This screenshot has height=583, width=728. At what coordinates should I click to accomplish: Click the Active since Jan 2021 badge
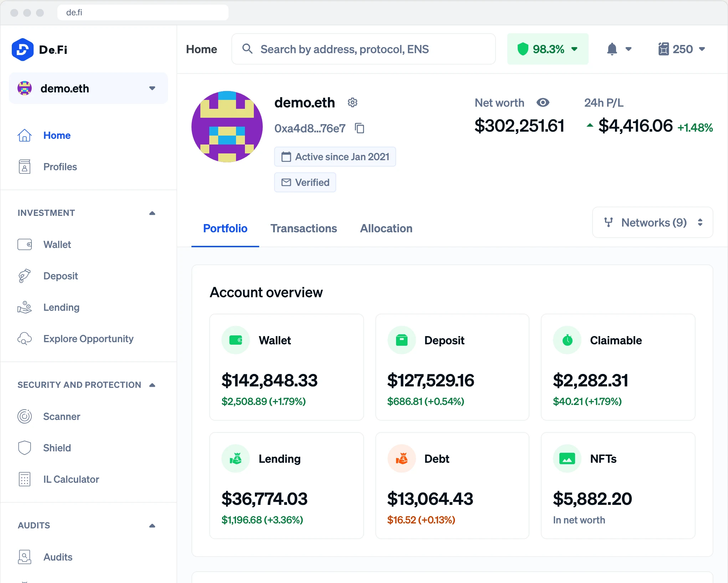(335, 157)
